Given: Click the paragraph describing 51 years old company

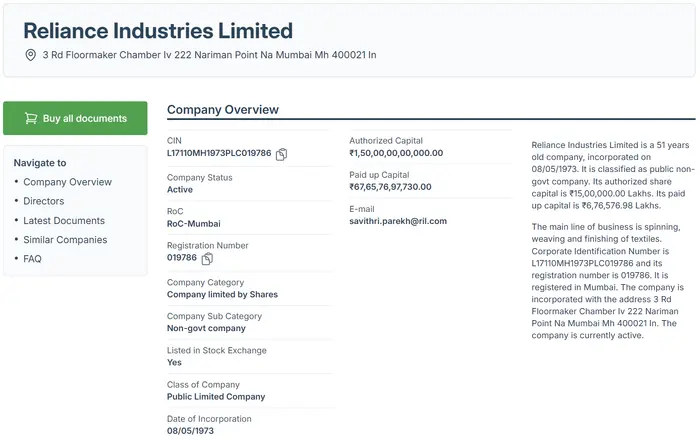Looking at the screenshot, I should click(x=613, y=175).
